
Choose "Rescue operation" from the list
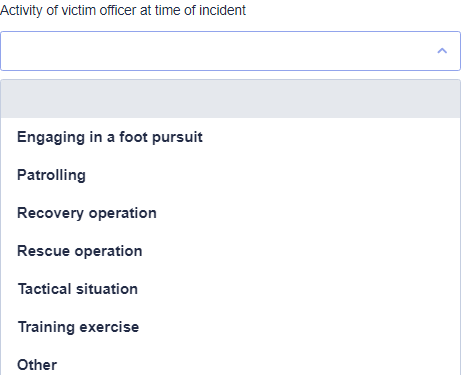pyautogui.click(x=230, y=251)
